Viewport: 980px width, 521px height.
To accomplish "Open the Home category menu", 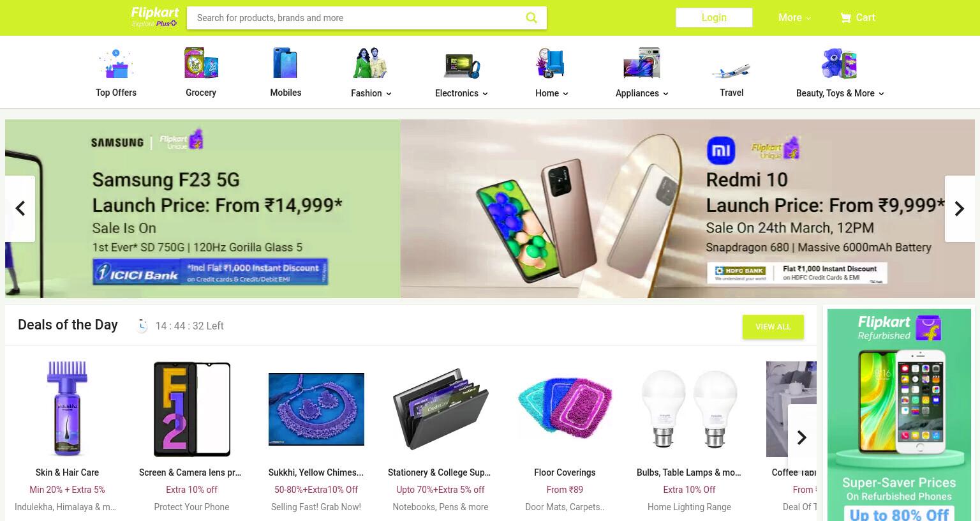I will pos(552,93).
